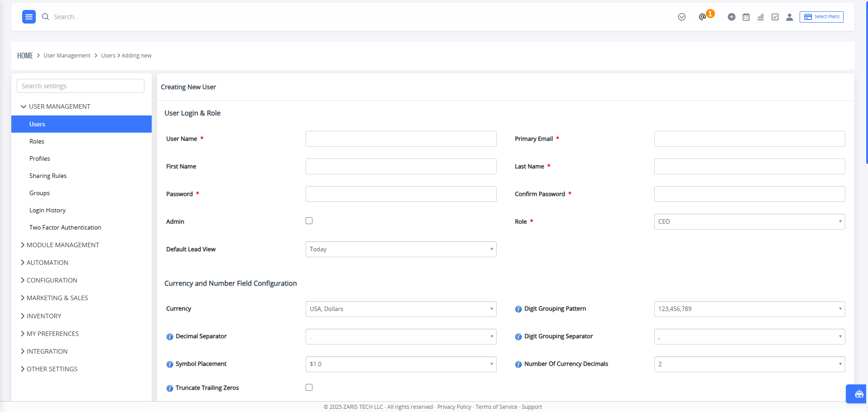The height and width of the screenshot is (412, 868).
Task: Open Number Of Currency Decimals dropdown
Action: click(x=749, y=364)
